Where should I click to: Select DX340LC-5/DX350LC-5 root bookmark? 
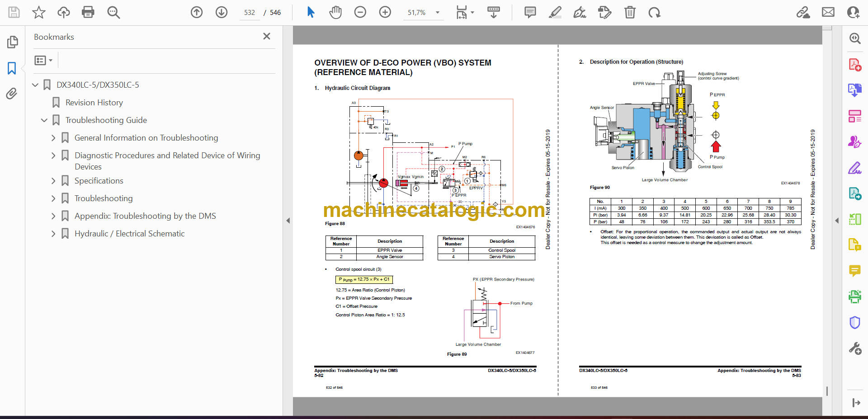coord(98,85)
